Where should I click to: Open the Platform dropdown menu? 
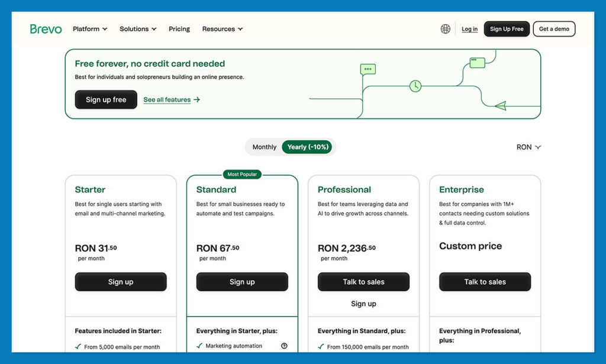click(x=89, y=28)
